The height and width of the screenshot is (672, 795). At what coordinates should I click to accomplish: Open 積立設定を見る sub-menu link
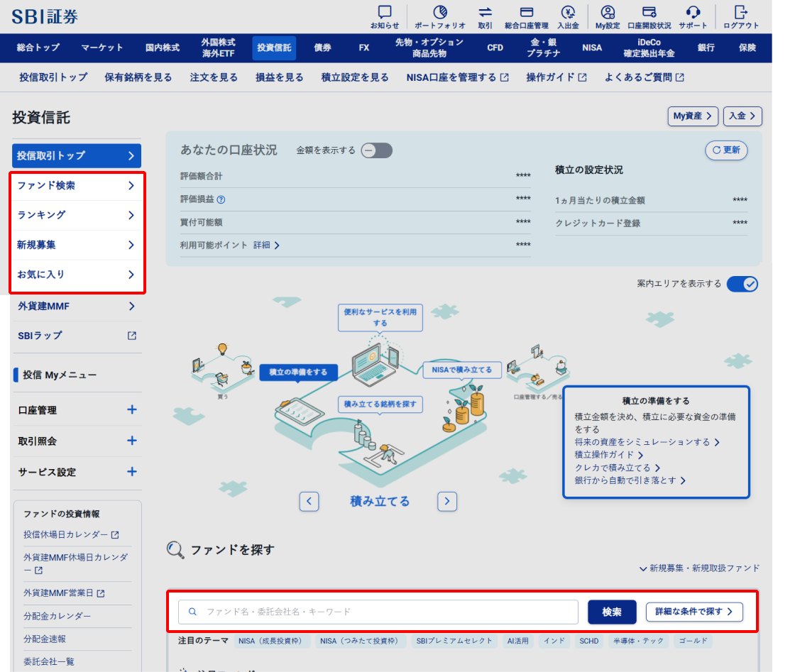pos(355,77)
